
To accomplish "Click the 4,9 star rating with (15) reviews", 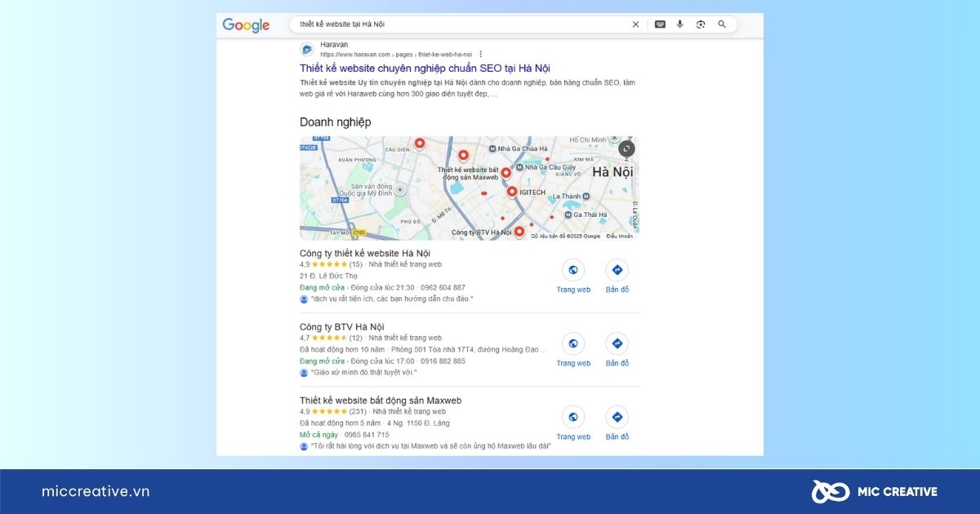I will (x=331, y=264).
